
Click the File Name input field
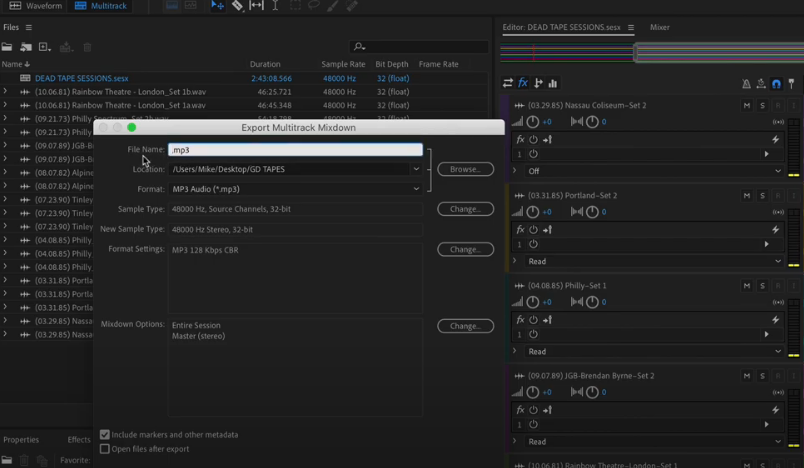295,150
